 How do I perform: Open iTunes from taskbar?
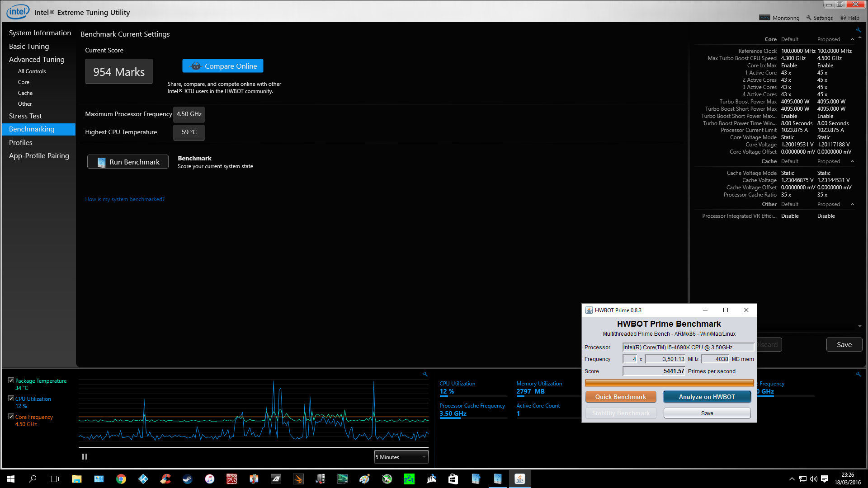pyautogui.click(x=210, y=479)
